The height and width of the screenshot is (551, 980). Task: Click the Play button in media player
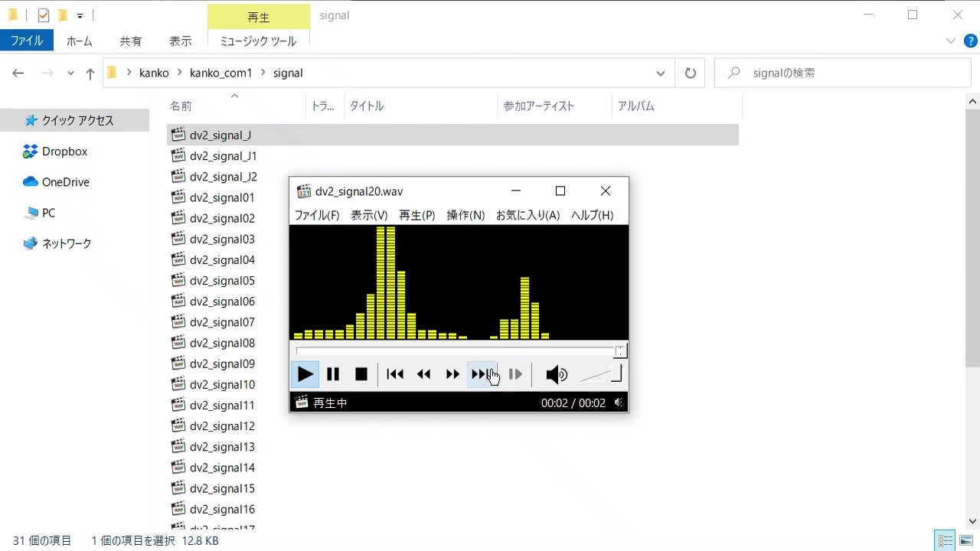(x=305, y=374)
